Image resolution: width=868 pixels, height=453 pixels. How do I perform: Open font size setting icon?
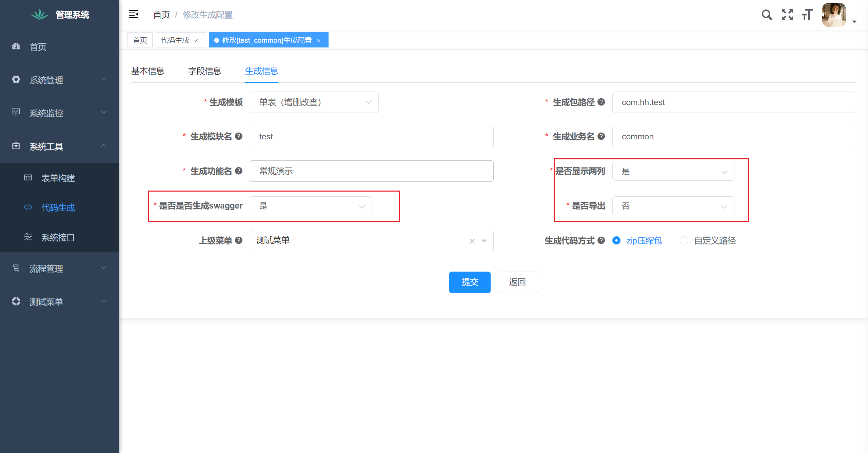click(807, 15)
